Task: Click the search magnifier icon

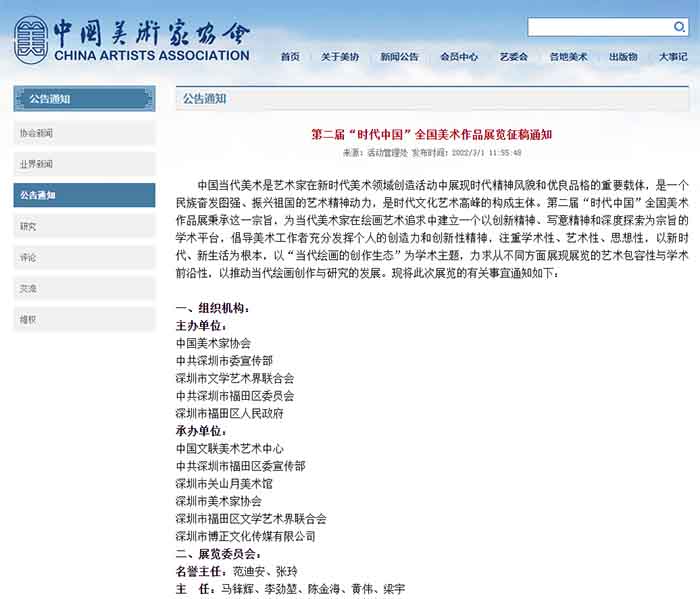Action: coord(680,27)
